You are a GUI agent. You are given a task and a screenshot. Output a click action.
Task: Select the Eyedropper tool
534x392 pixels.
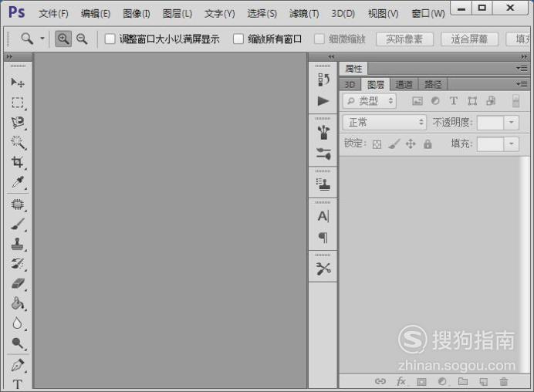pyautogui.click(x=18, y=182)
